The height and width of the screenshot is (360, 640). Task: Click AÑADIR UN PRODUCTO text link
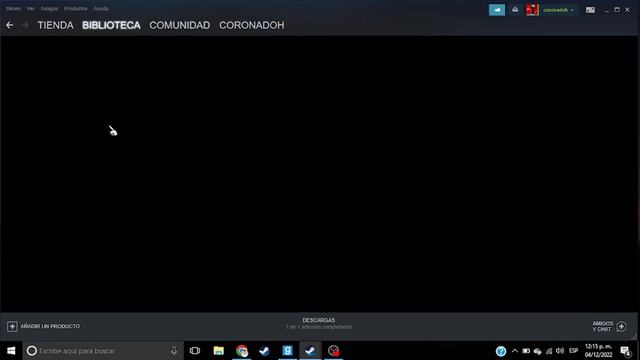tap(50, 327)
